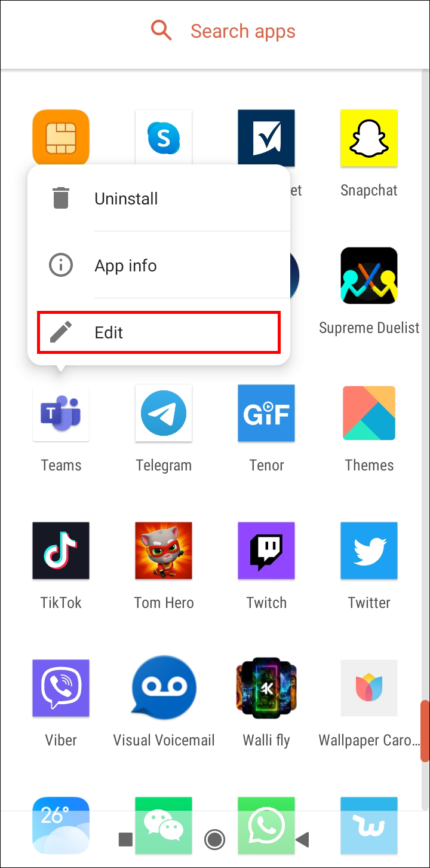The height and width of the screenshot is (868, 430).
Task: Select Edit in the popup menu
Action: click(x=159, y=332)
